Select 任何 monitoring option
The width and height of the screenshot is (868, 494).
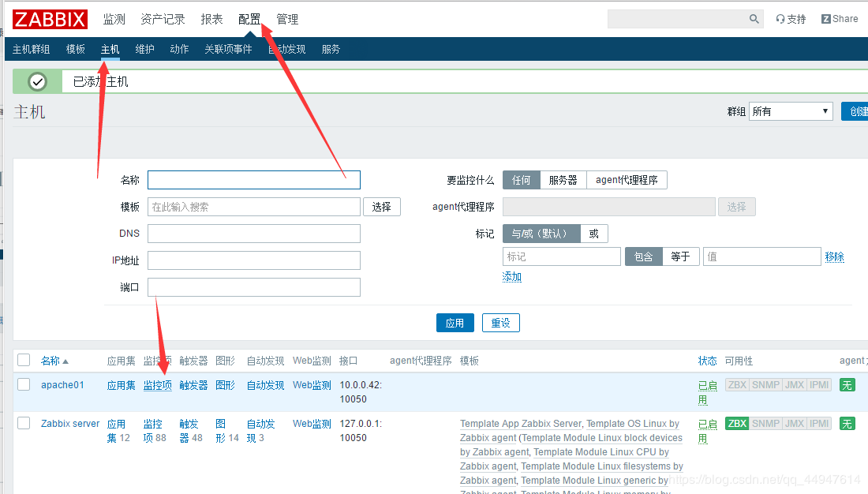pos(522,180)
